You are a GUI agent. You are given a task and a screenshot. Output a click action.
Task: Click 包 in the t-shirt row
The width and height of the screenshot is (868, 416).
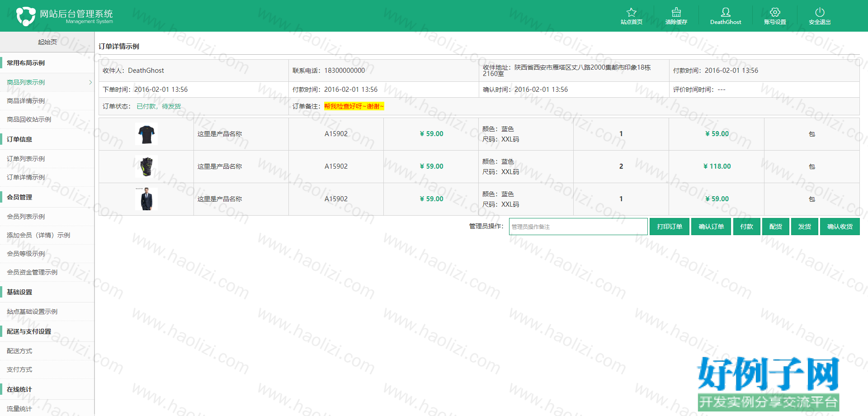812,134
